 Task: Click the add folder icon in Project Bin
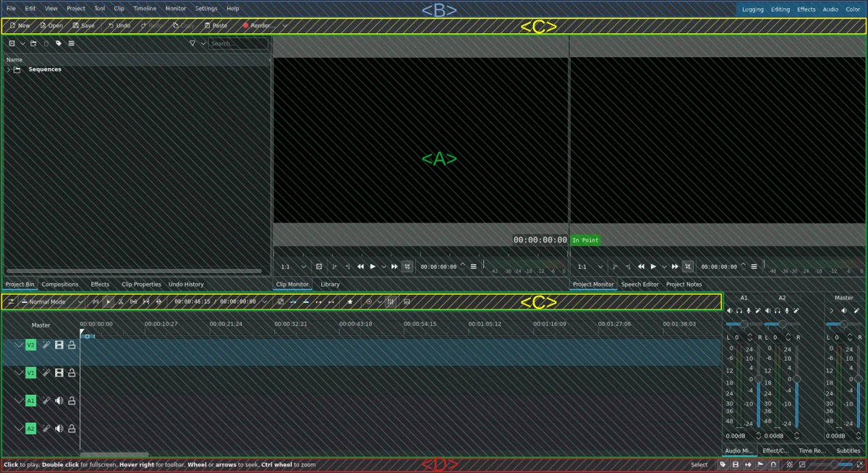pyautogui.click(x=33, y=43)
